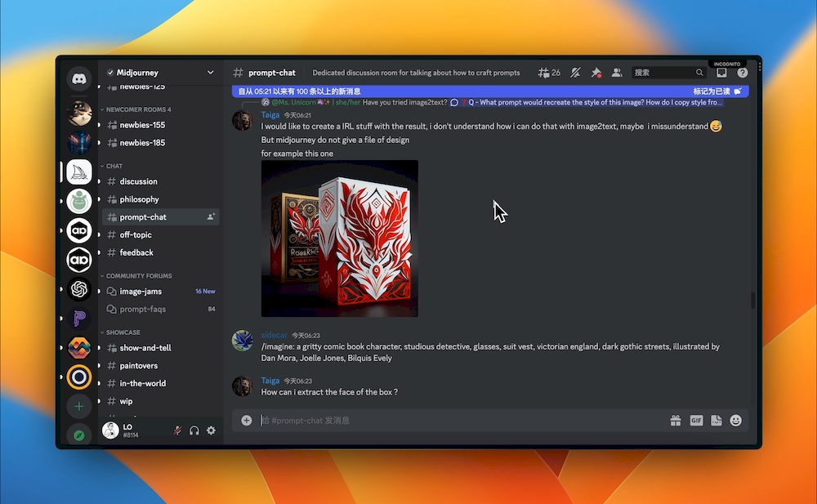Click the channel topic "Dedicated discussion room"
Screen dimensions: 817x504
click(416, 73)
